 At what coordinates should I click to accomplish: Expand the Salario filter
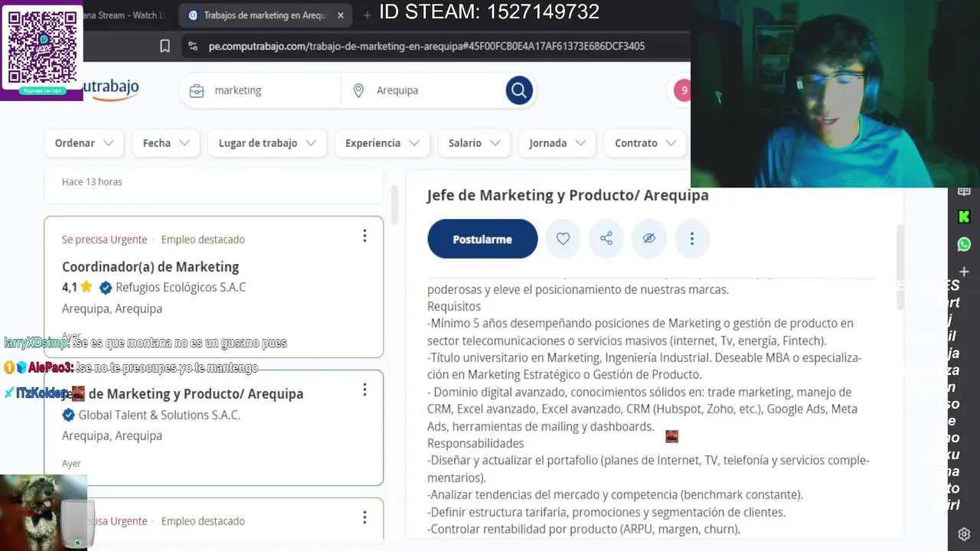click(x=474, y=143)
